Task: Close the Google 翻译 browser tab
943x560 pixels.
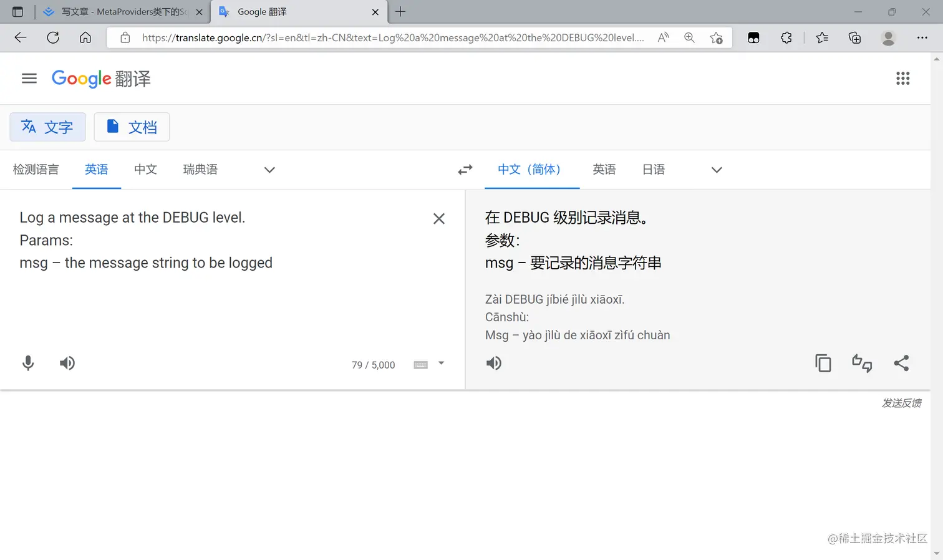Action: pyautogui.click(x=375, y=12)
